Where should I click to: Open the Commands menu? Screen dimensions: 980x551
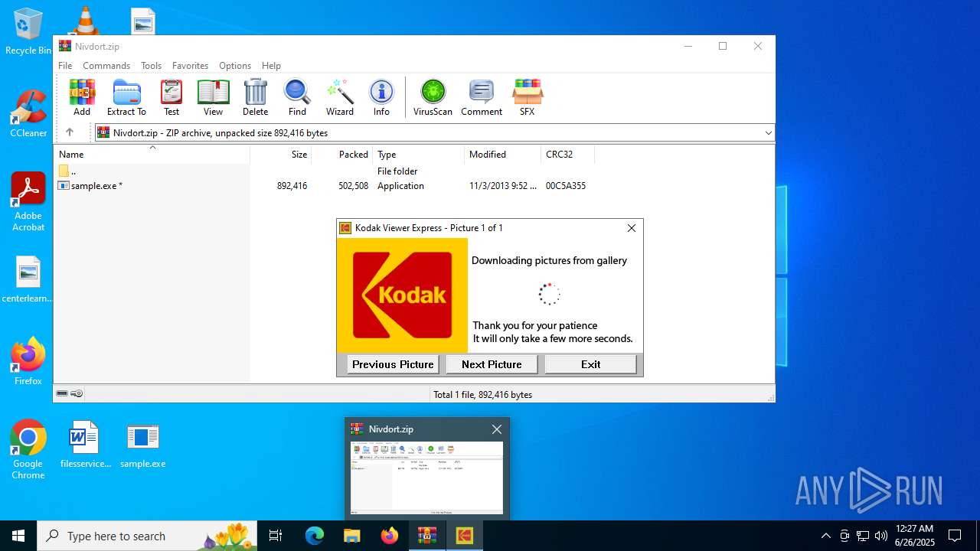106,66
